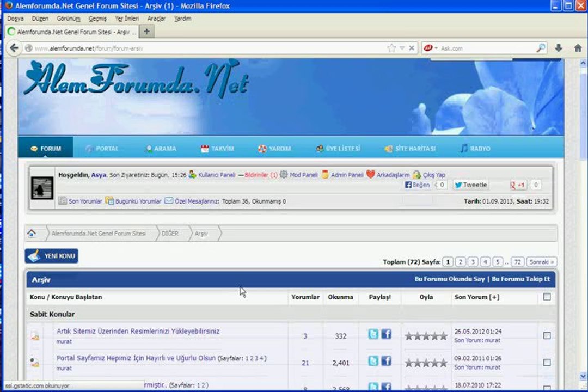Image resolution: width=588 pixels, height=392 pixels.
Task: Share 'Artık Sitemiz' topic on Twitter icon
Action: 373,334
